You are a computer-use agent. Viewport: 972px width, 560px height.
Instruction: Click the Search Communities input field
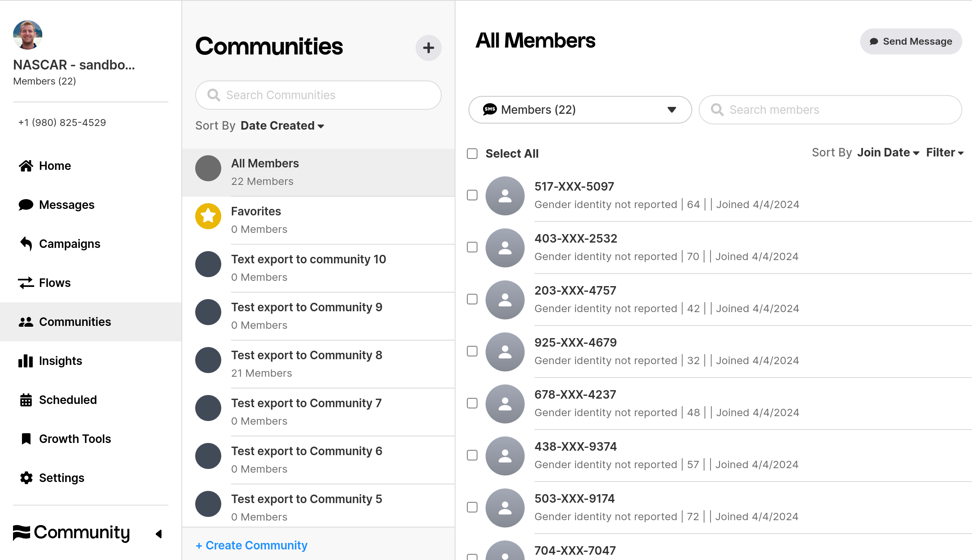click(318, 95)
